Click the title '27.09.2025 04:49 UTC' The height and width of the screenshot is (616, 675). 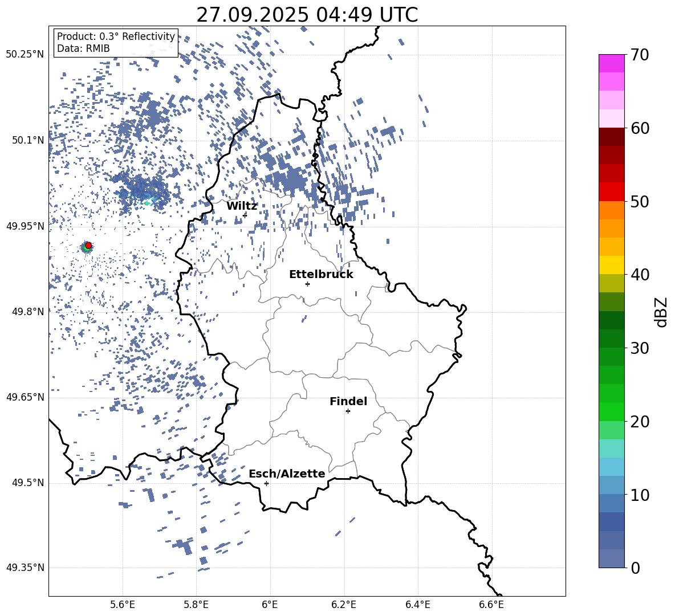307,15
